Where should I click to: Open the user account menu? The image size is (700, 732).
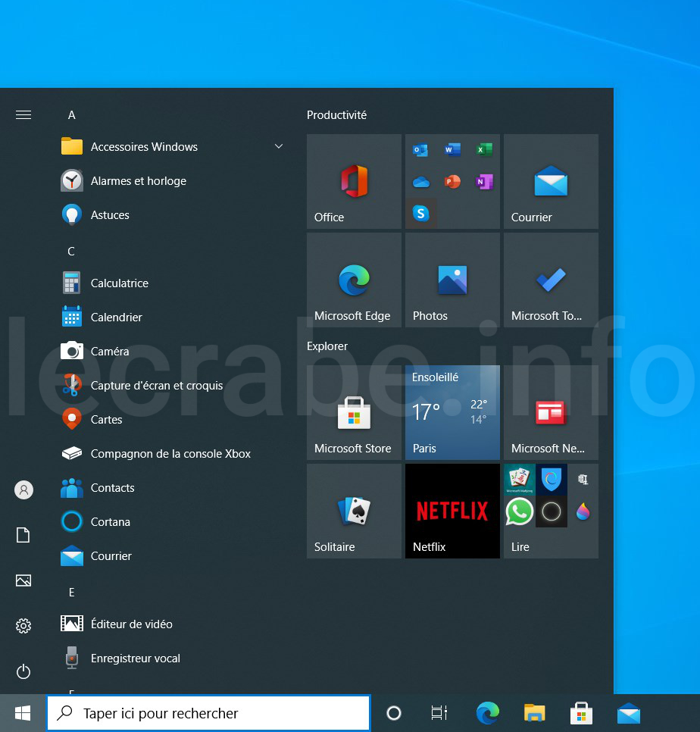click(23, 490)
